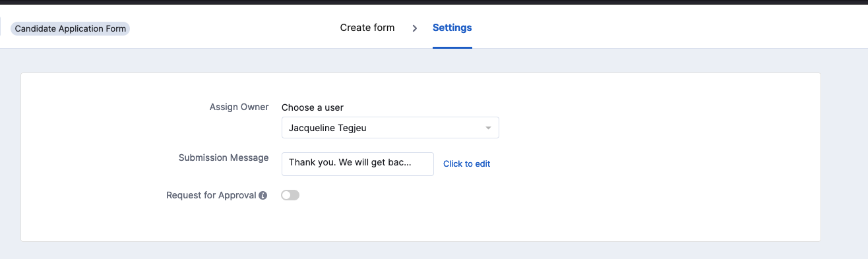Click the 'Click to edit' link
Screen dimensions: 868x259
pos(466,164)
